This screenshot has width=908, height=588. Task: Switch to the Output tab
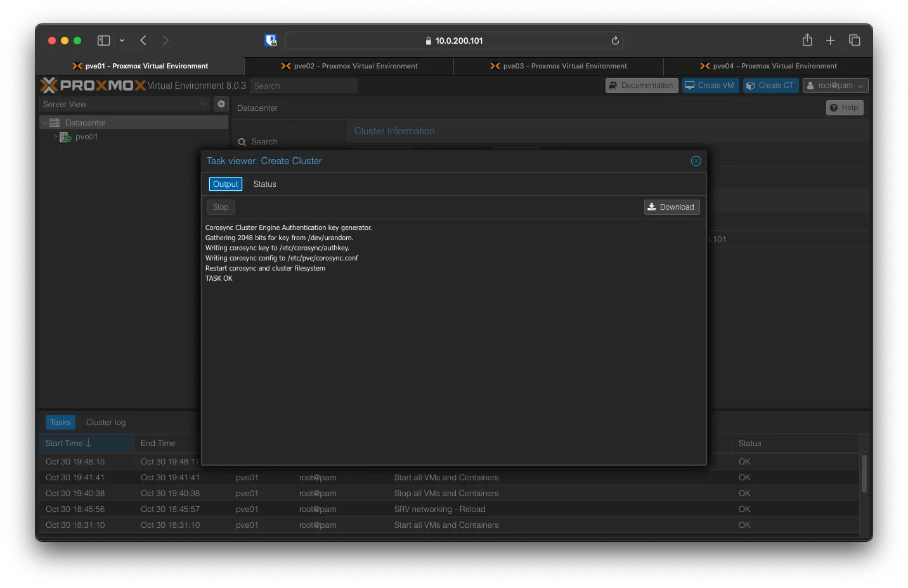click(226, 184)
